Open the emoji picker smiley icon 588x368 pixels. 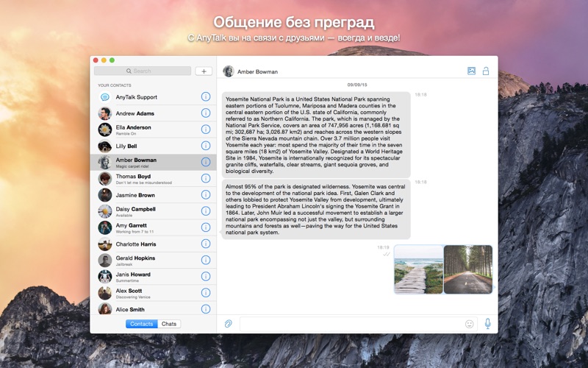(x=469, y=324)
